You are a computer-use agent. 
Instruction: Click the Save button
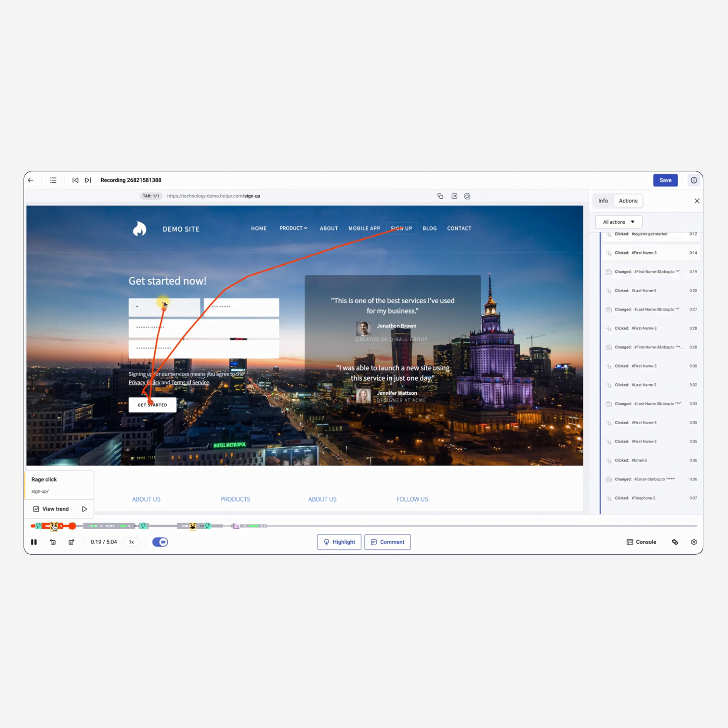pos(665,180)
